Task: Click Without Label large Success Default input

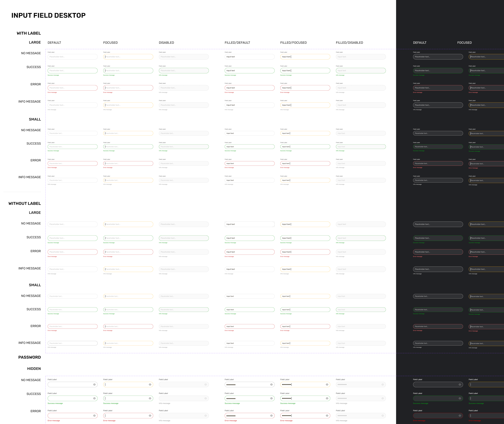Action: point(73,238)
